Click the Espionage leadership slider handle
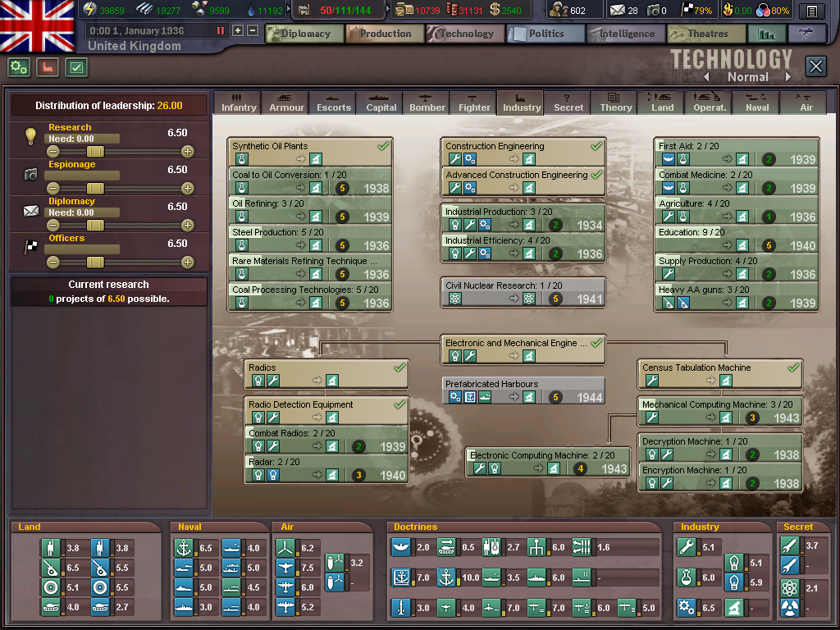Screen dimensions: 840x630 [95, 189]
